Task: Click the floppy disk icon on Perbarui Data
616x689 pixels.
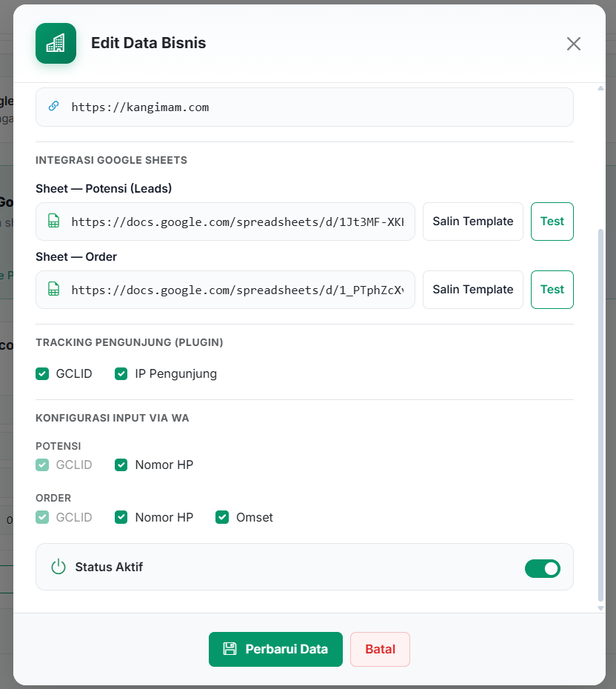Action: click(x=230, y=649)
